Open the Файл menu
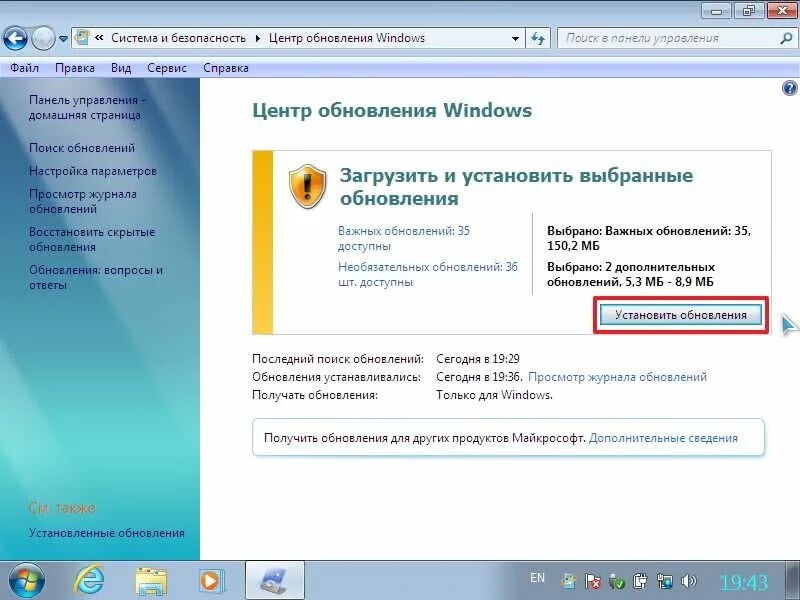800x600 pixels. 24,68
